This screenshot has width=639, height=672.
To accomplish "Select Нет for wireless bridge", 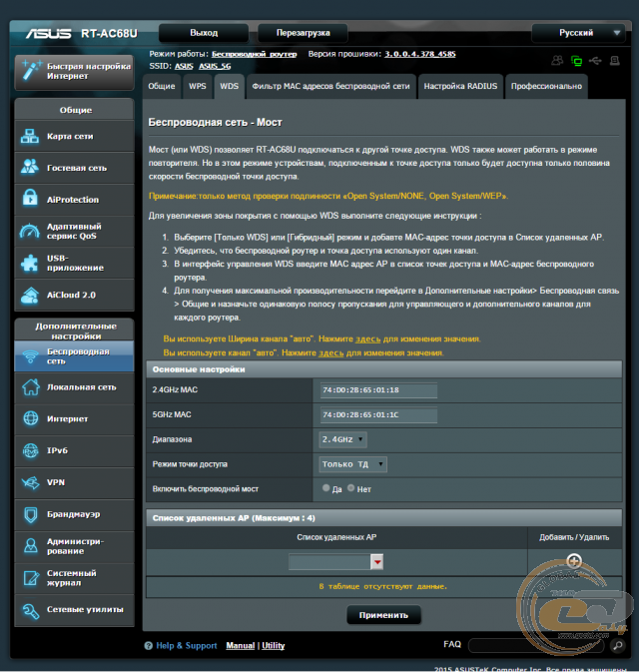I will click(x=351, y=487).
